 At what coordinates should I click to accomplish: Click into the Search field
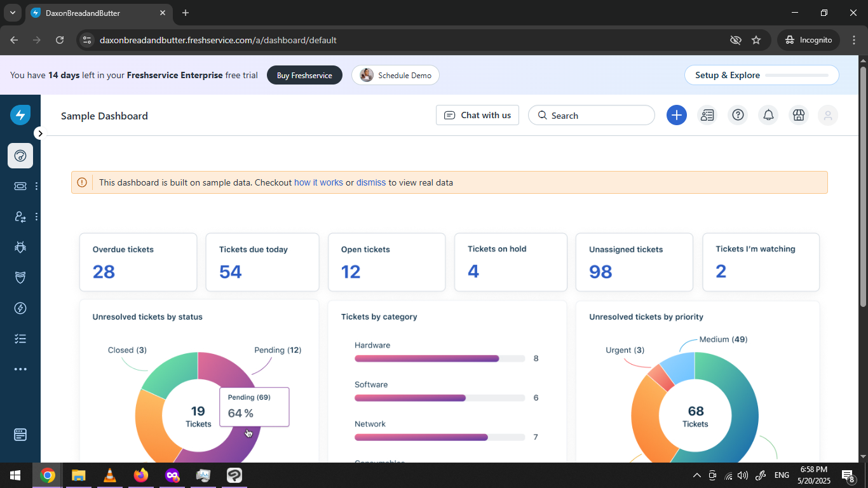(592, 115)
